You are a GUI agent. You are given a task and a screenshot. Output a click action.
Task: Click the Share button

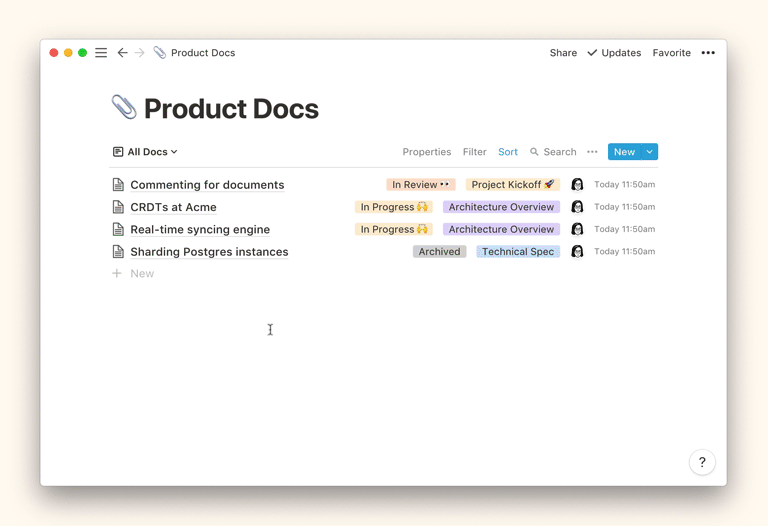[x=563, y=53]
